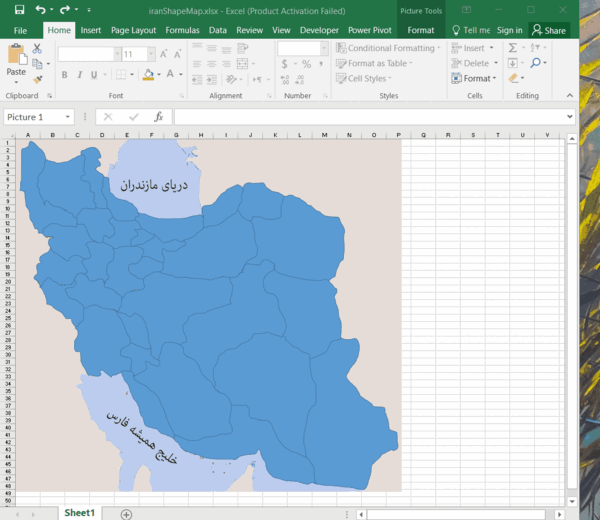The image size is (600, 520).
Task: Click Increase Indent icon
Action: pos(212,80)
